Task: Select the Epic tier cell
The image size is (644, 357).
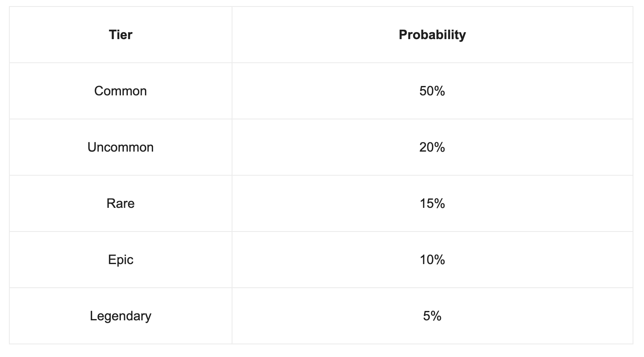Action: (x=120, y=260)
